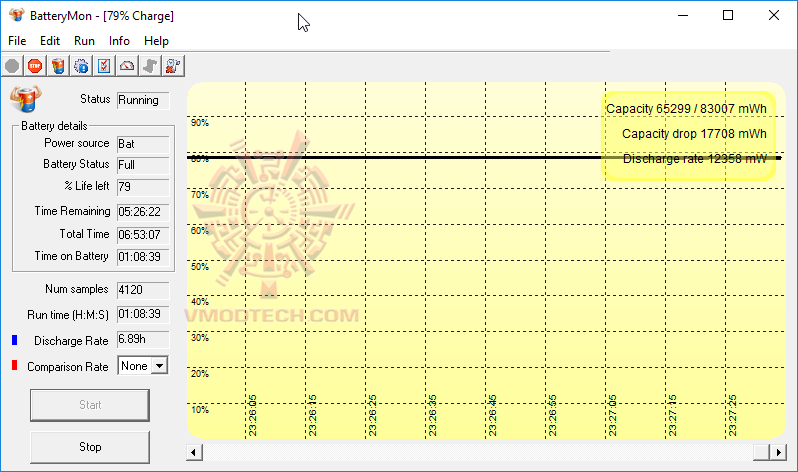Click the red STOP toolbar icon
This screenshot has height=472, width=798.
35,66
